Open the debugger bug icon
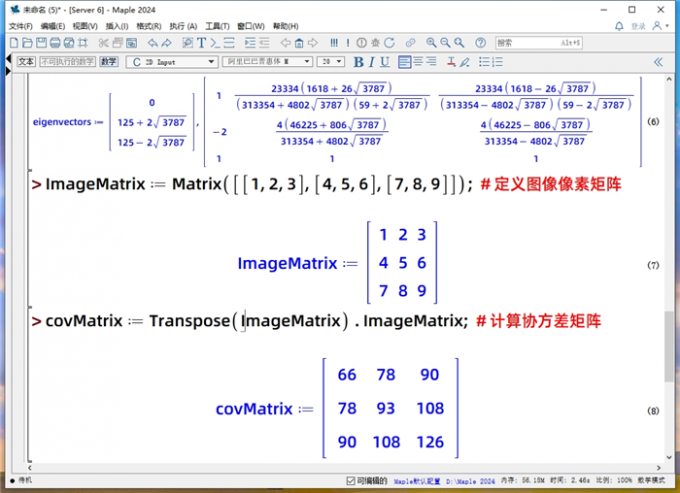The width and height of the screenshot is (680, 493). (x=376, y=42)
